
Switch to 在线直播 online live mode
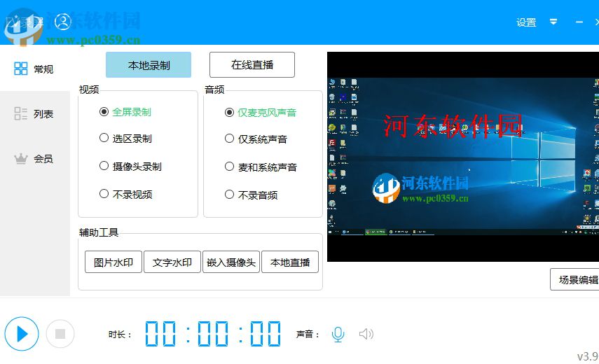click(x=252, y=65)
